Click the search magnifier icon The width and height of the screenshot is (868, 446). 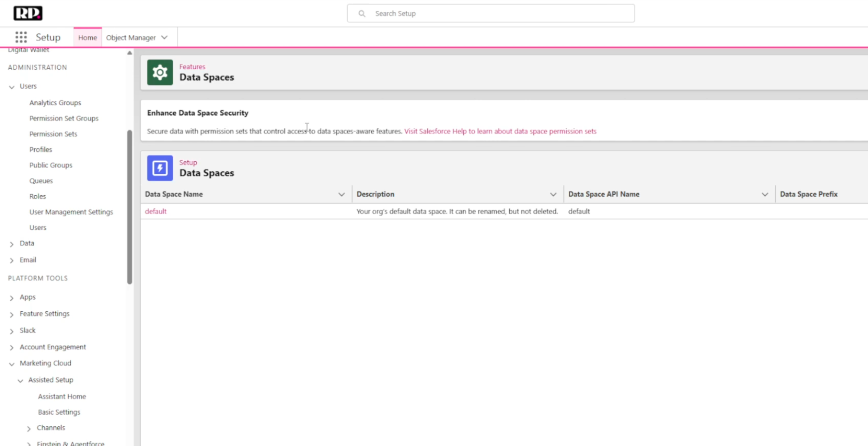[362, 13]
